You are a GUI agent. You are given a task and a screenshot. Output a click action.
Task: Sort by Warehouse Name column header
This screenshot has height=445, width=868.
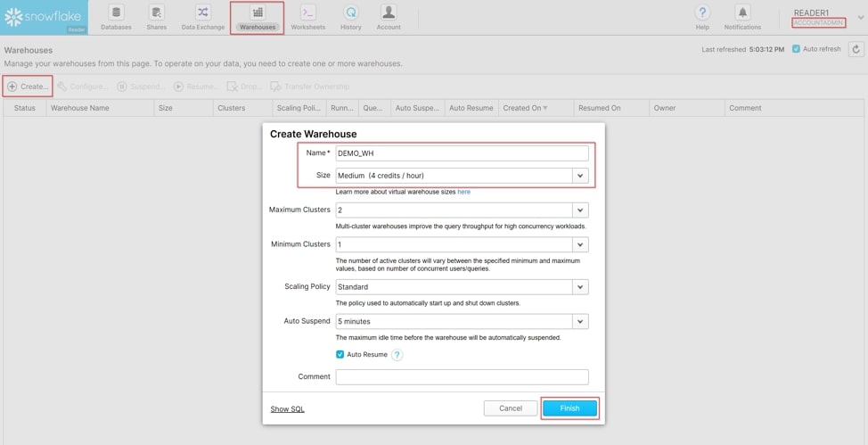[x=100, y=108]
